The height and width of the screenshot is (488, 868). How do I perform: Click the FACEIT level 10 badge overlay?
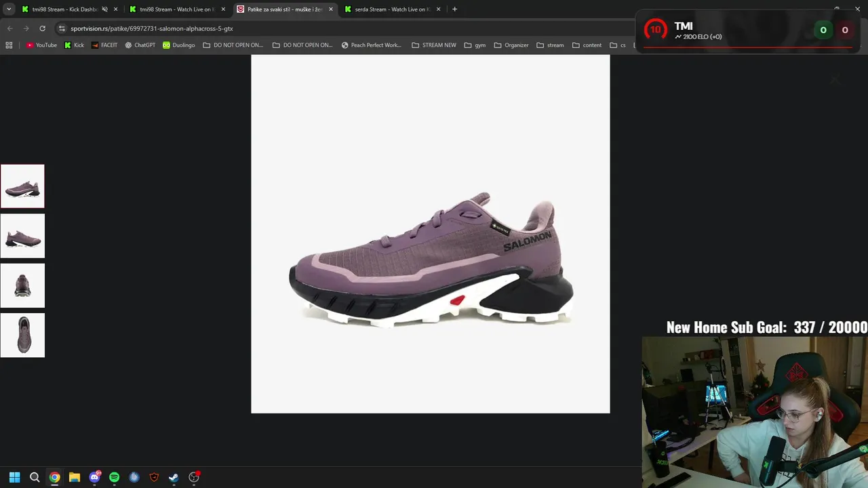[x=656, y=30]
